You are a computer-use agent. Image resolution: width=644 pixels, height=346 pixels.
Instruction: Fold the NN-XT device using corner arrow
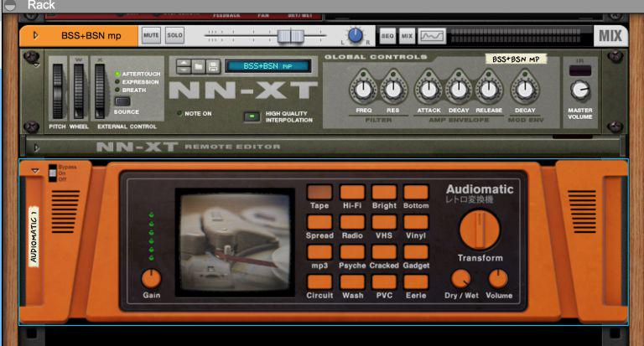coord(36,65)
